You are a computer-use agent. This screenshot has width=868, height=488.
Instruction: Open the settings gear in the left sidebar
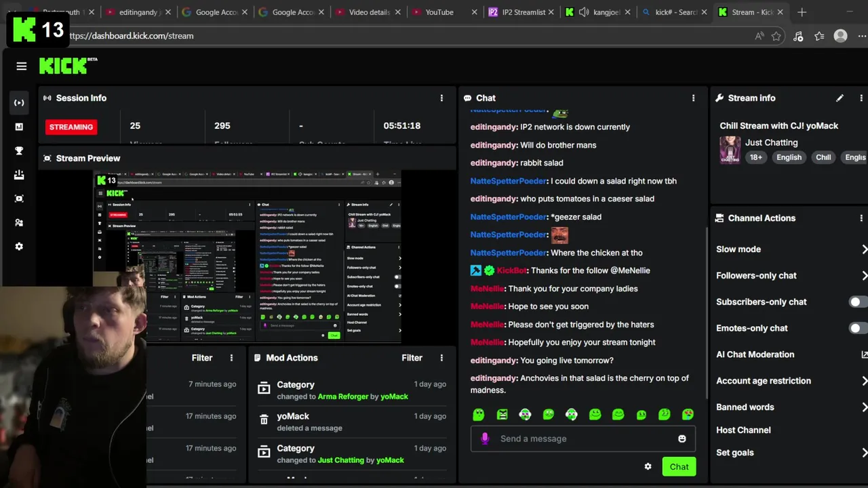(19, 247)
